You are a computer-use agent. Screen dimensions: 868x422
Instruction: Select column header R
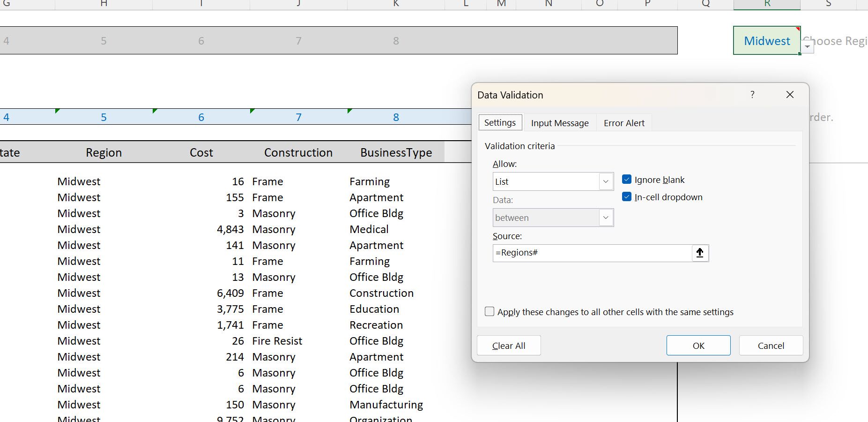pyautogui.click(x=766, y=4)
